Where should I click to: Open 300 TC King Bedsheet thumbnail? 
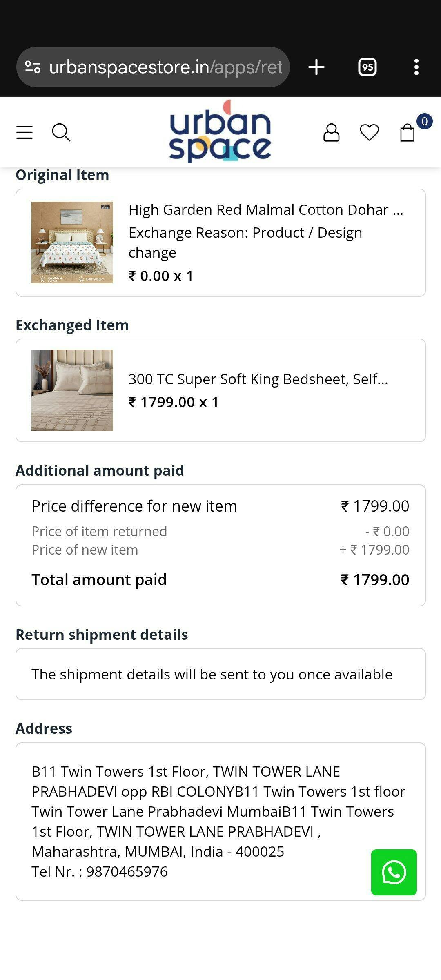pyautogui.click(x=72, y=390)
